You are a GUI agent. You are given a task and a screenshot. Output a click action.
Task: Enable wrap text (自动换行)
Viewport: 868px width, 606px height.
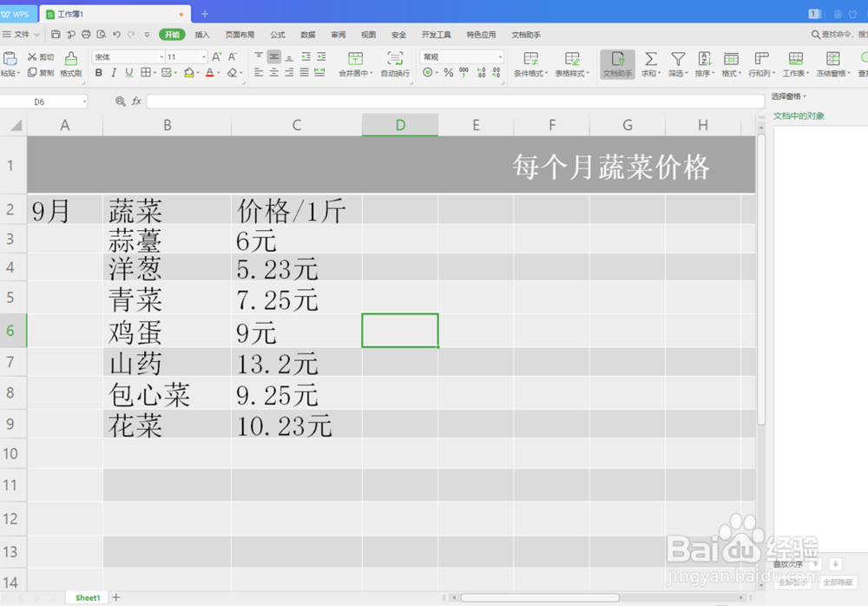coord(395,63)
